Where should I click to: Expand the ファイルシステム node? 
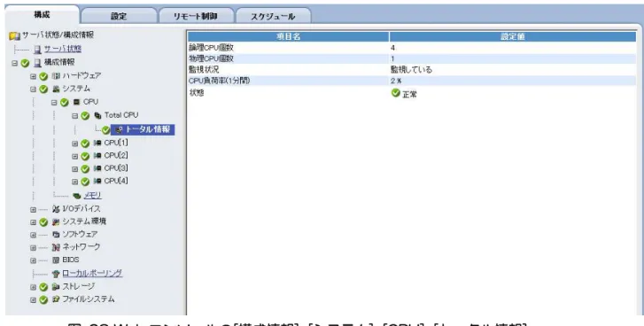(x=34, y=300)
